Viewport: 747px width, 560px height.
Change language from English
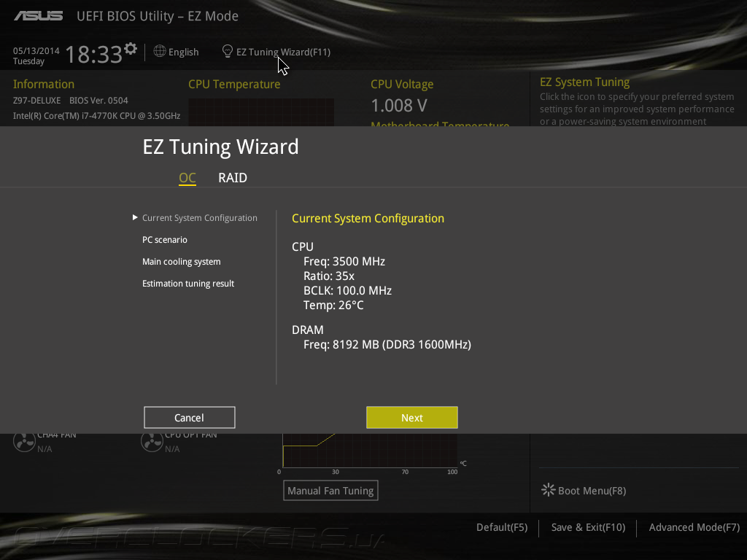pyautogui.click(x=183, y=52)
